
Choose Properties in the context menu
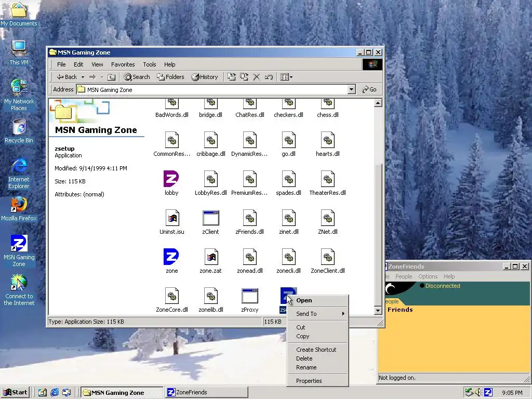pyautogui.click(x=317, y=381)
